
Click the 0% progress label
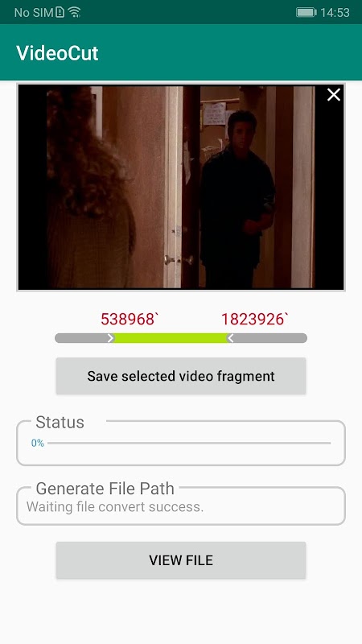[x=37, y=444]
